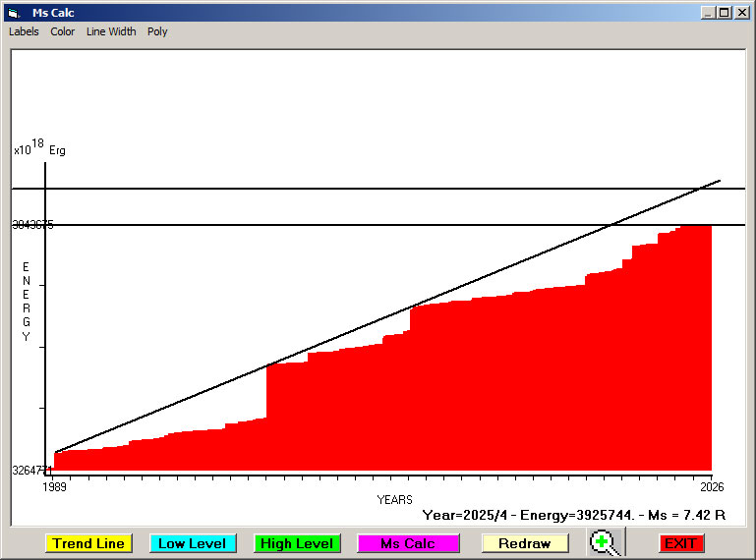Maximize the Ms Calc window

click(725, 13)
